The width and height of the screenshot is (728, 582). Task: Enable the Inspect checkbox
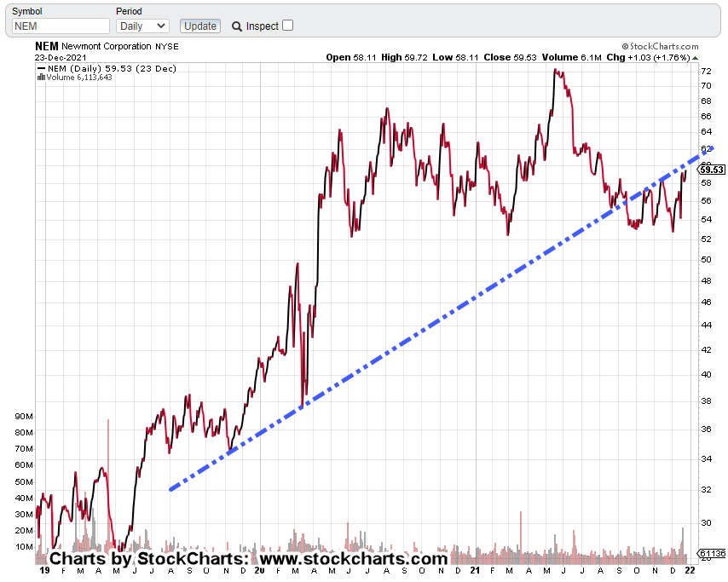pos(287,26)
